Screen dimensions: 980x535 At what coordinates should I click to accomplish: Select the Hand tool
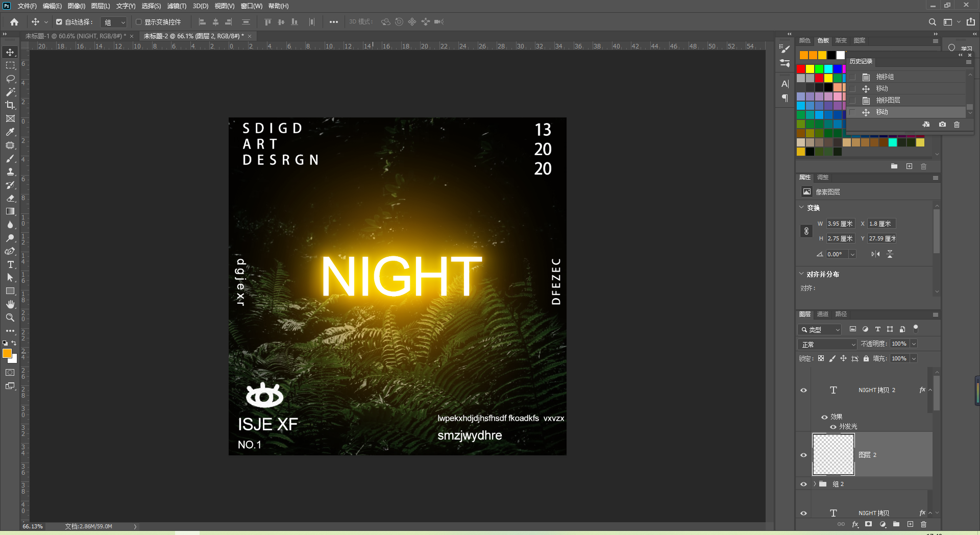coord(10,304)
